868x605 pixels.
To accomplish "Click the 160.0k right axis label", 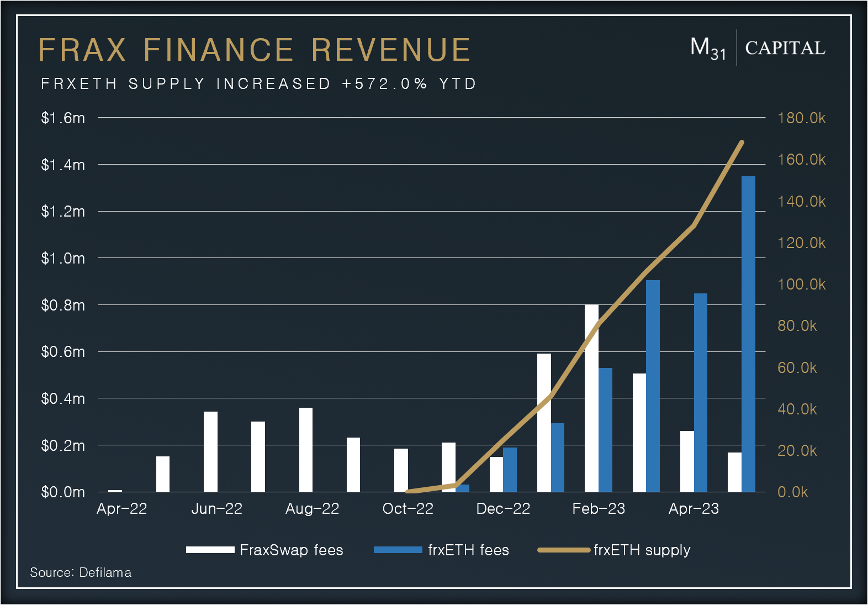I will pyautogui.click(x=802, y=160).
